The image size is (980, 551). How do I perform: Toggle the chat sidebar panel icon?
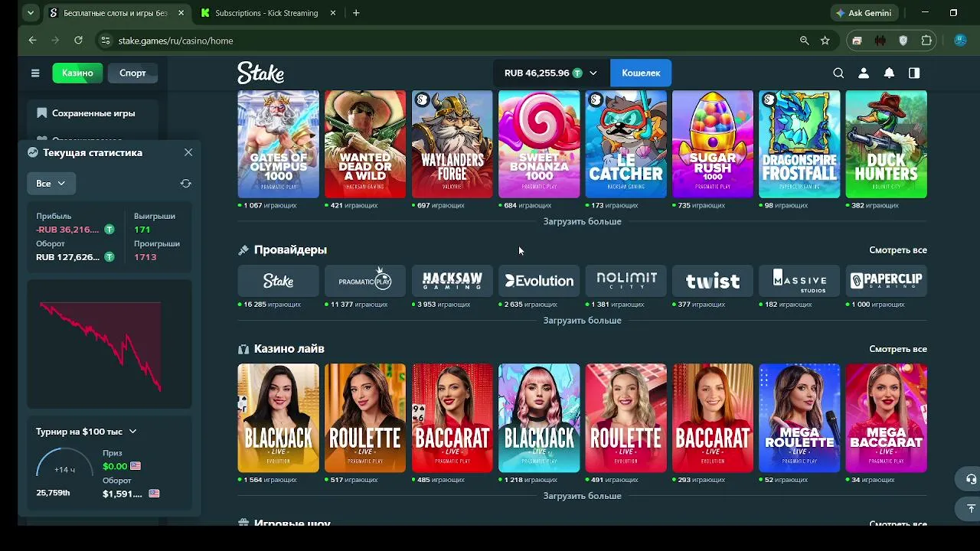(x=914, y=73)
